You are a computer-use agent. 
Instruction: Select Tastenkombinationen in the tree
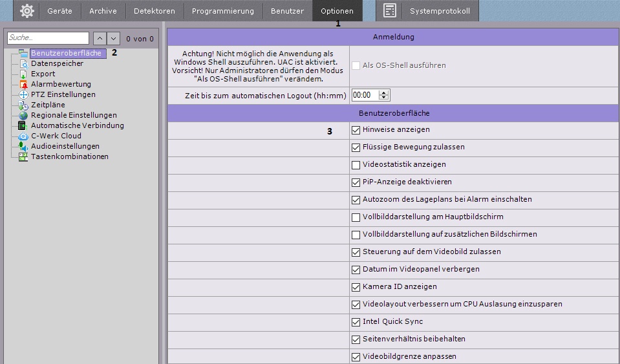click(69, 156)
